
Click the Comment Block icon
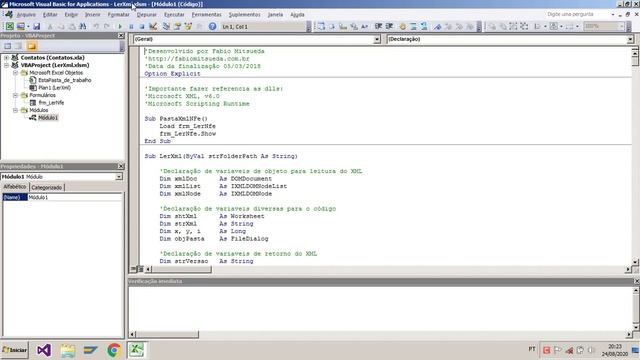(413, 27)
